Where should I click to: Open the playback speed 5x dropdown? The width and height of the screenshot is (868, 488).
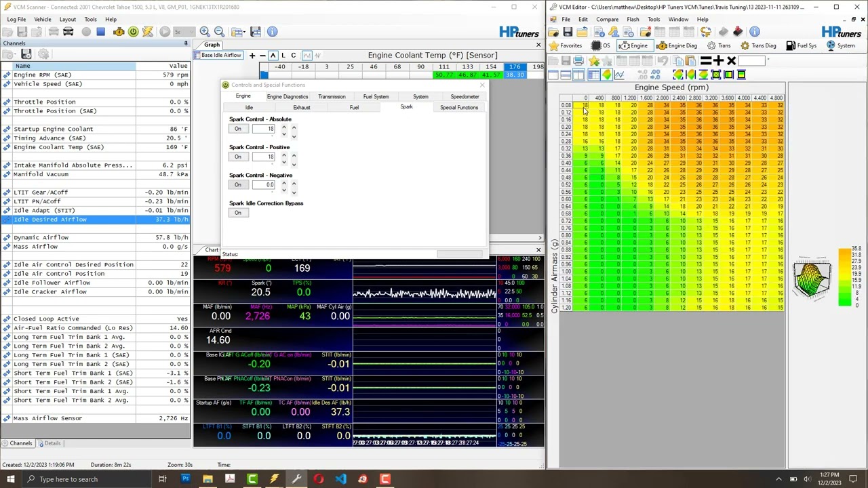184,32
